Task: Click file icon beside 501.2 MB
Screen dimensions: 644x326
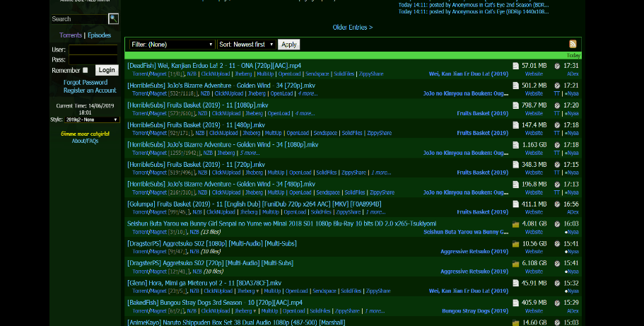Action: pyautogui.click(x=515, y=86)
